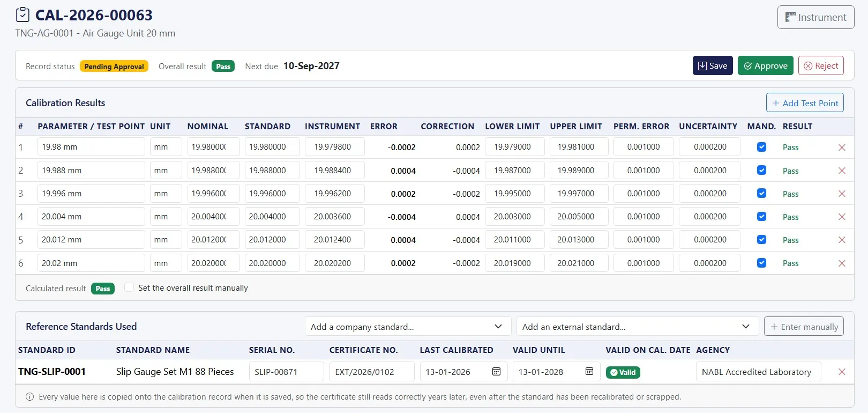Image resolution: width=868 pixels, height=413 pixels.
Task: Click the UNCERTAINTY column header
Action: click(x=708, y=127)
